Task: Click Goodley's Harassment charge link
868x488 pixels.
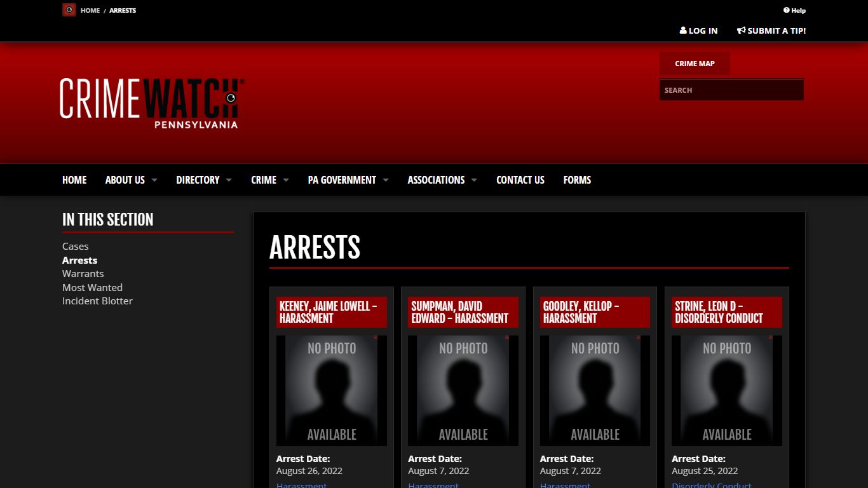Action: click(x=565, y=485)
